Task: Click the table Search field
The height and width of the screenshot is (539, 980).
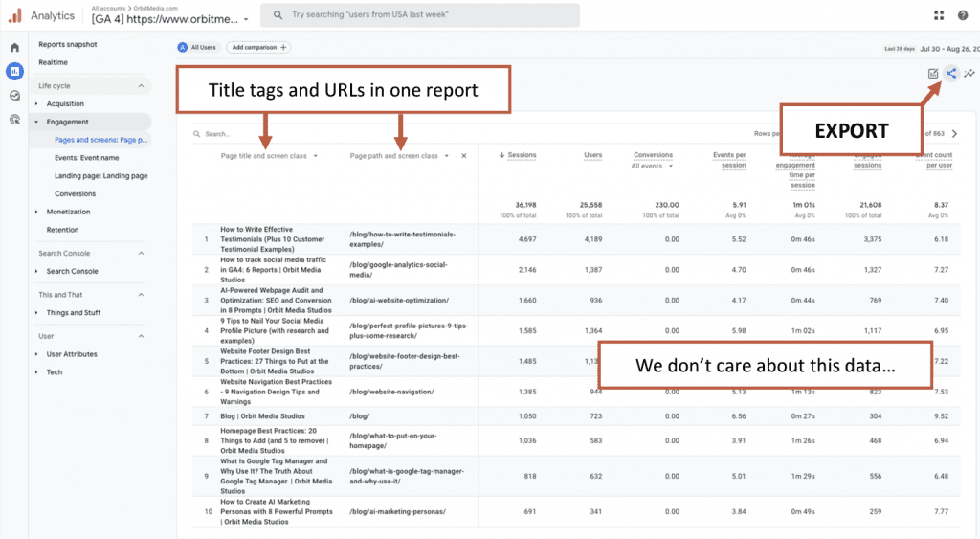Action: pyautogui.click(x=287, y=134)
